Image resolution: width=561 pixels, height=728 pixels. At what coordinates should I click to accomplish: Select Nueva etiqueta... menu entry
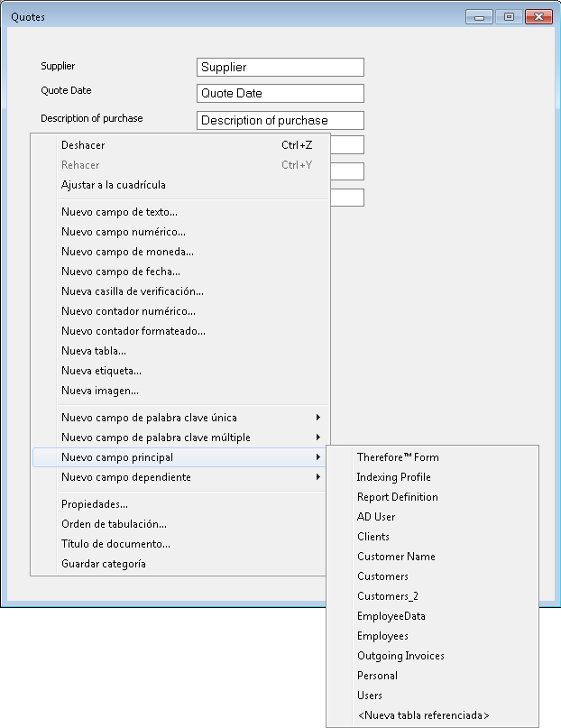point(181,371)
